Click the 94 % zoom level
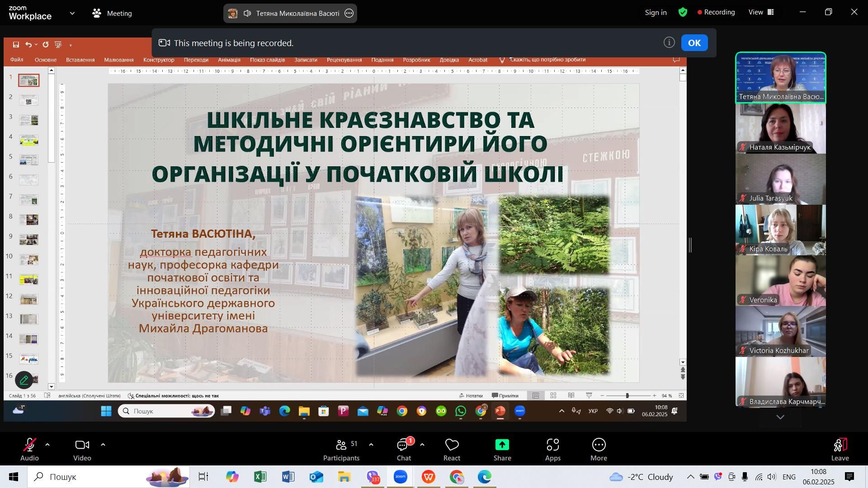The height and width of the screenshot is (488, 868). coord(667,396)
